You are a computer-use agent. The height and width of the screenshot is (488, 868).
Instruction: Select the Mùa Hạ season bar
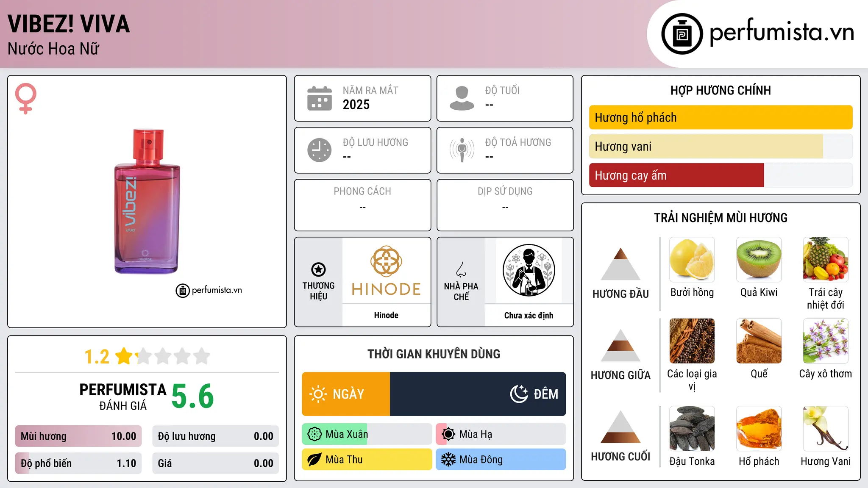pos(501,434)
